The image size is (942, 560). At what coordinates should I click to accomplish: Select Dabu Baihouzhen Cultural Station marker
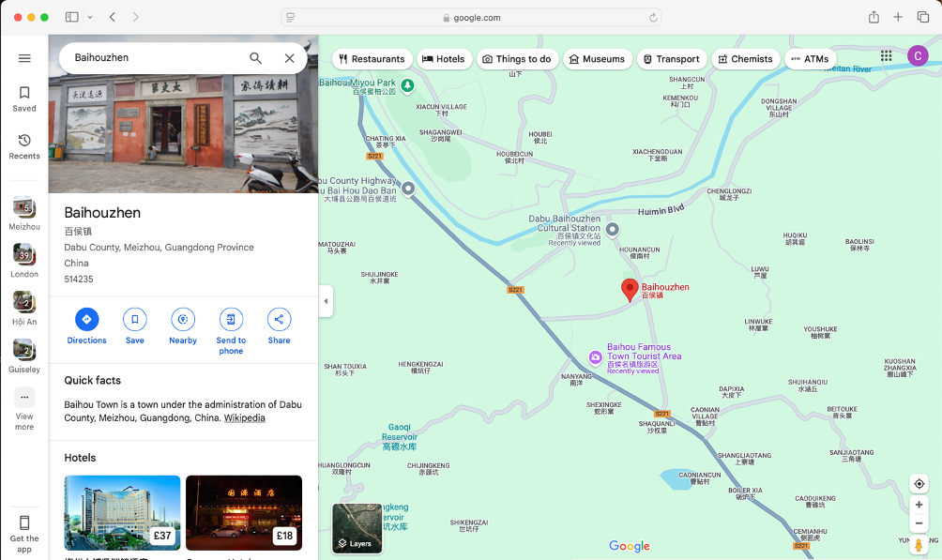612,229
